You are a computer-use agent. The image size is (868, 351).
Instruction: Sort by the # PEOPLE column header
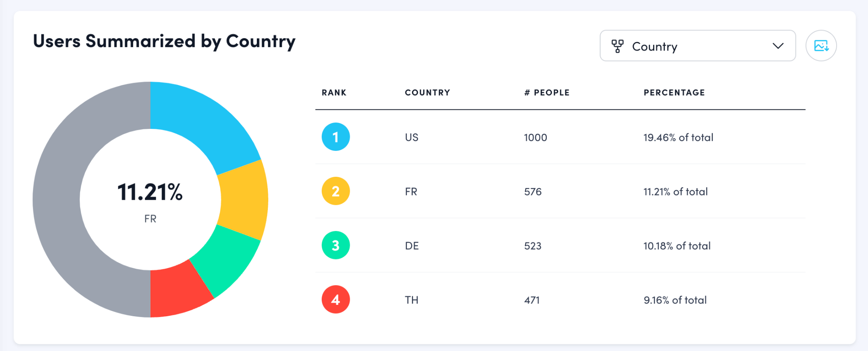click(547, 93)
